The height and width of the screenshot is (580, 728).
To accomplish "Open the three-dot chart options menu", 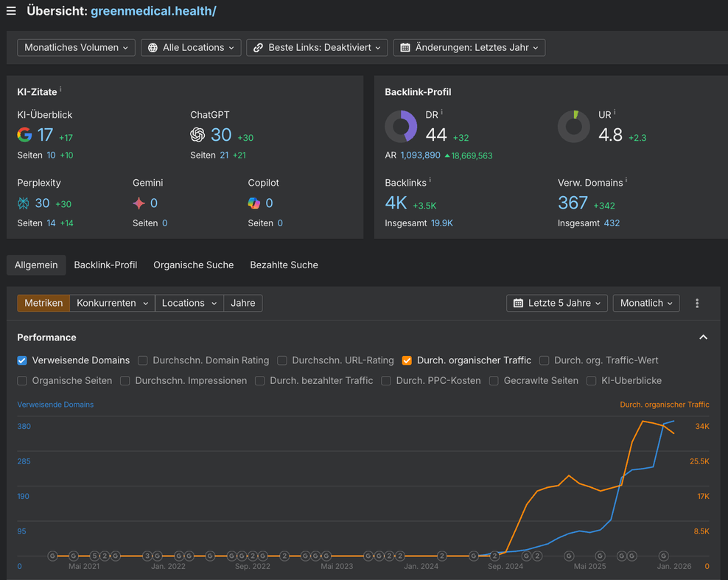I will 697,303.
